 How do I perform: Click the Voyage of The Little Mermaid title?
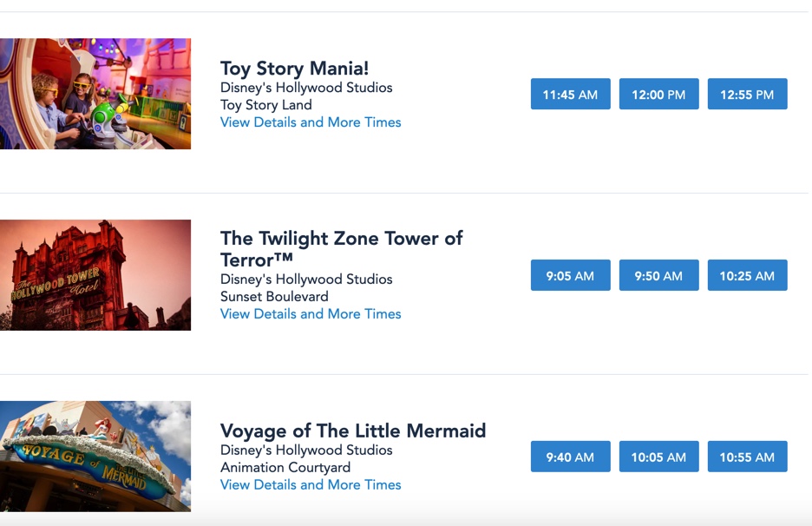352,431
